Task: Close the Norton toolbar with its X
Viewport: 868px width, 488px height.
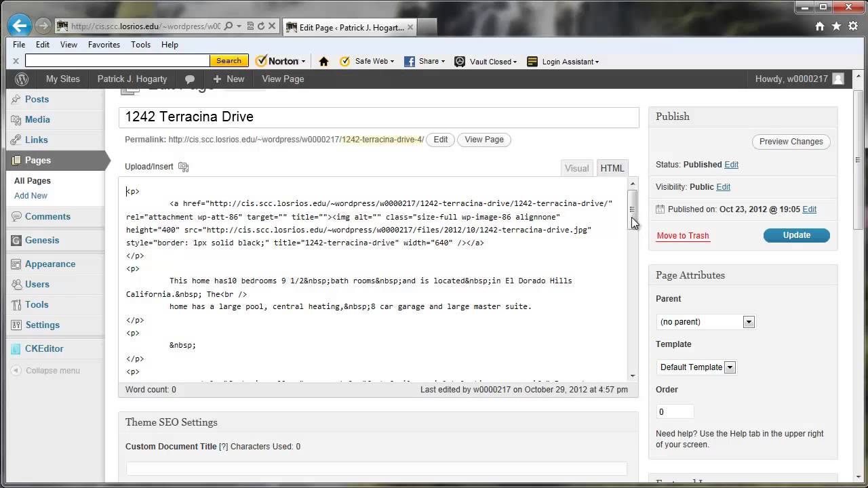Action: 16,61
